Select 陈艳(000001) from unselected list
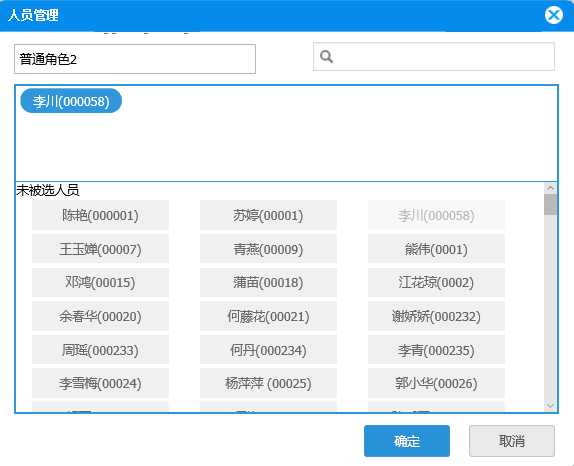 [x=100, y=215]
